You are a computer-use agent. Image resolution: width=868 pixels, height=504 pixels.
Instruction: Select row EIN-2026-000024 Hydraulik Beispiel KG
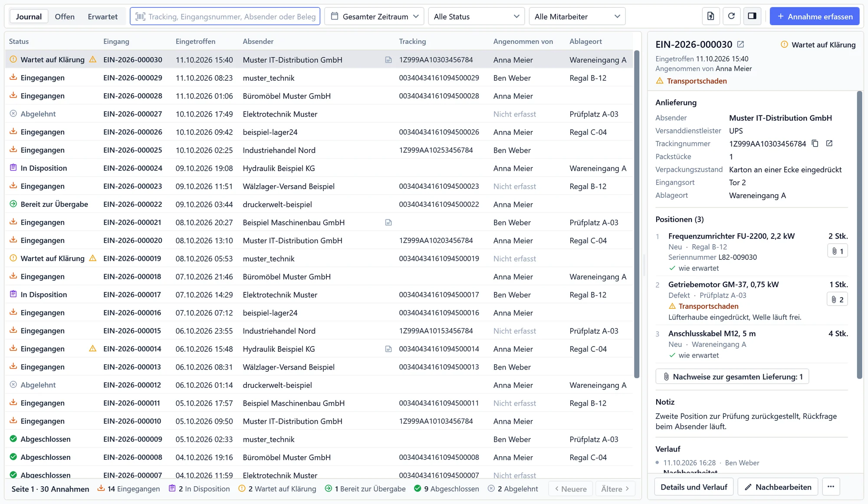[x=319, y=168]
